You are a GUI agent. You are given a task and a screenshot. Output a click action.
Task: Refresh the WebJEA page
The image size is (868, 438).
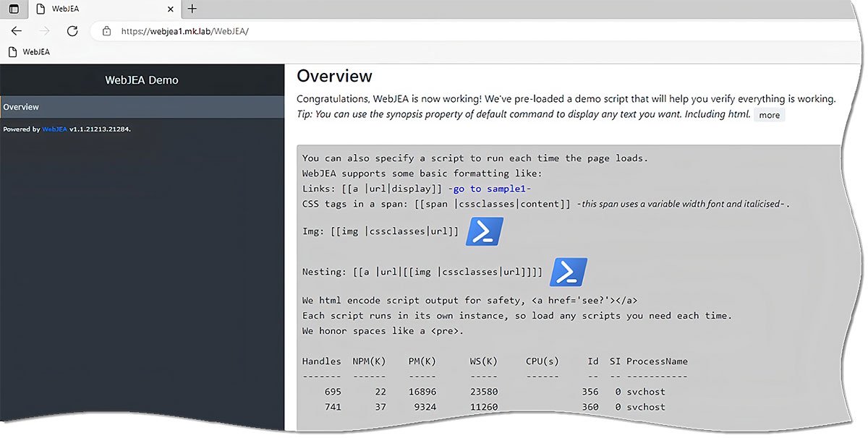point(72,31)
